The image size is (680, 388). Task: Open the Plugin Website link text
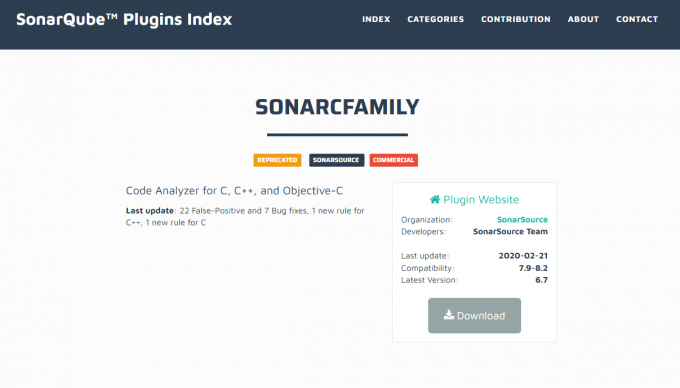click(481, 199)
